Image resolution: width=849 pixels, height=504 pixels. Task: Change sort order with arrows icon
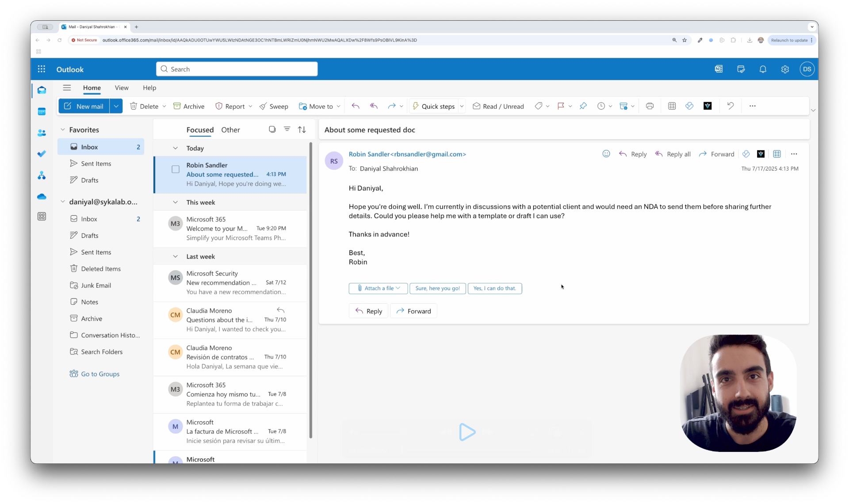tap(302, 130)
